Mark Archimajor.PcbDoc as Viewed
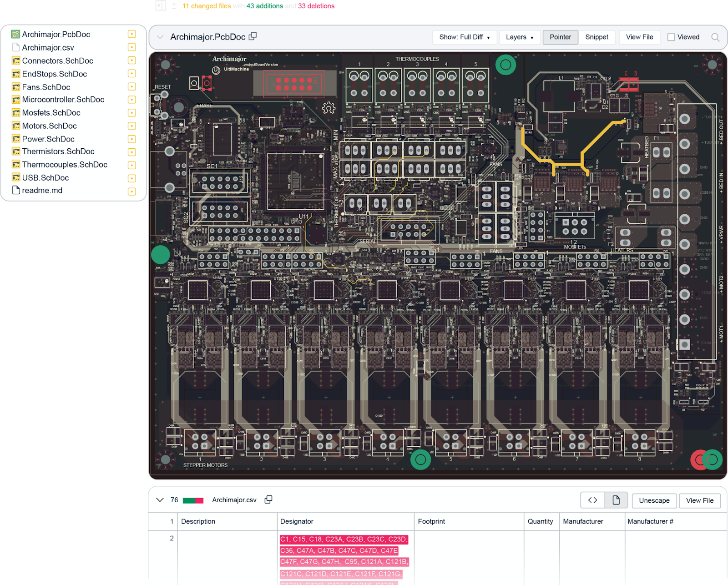 671,37
